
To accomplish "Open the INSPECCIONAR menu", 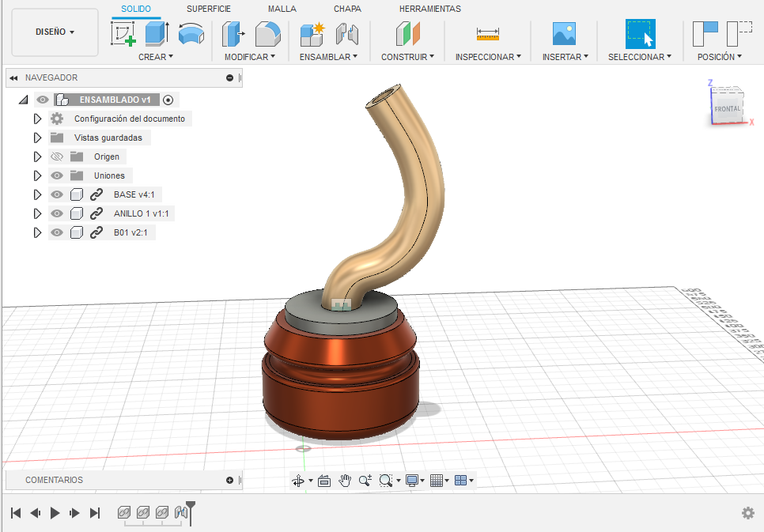I will 488,57.
